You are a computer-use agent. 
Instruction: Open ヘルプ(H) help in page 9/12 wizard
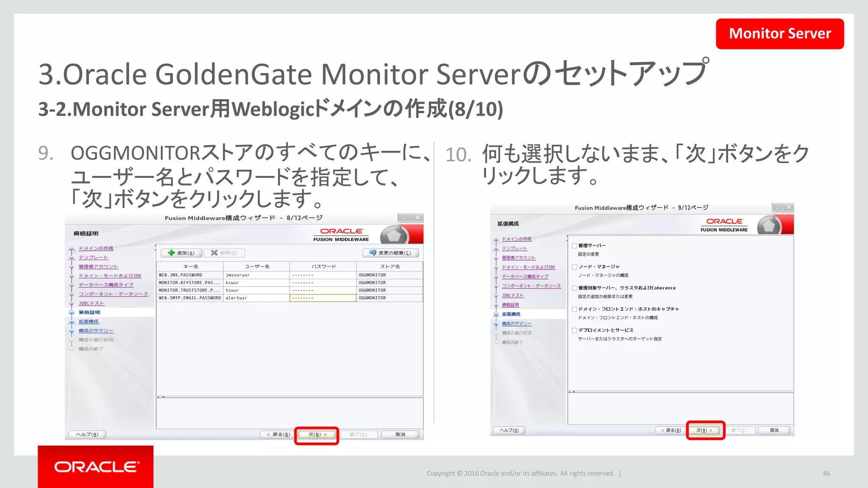pos(509,430)
